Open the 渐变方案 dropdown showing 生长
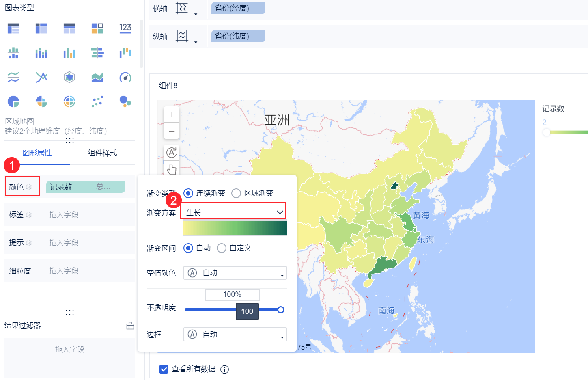 coord(234,212)
